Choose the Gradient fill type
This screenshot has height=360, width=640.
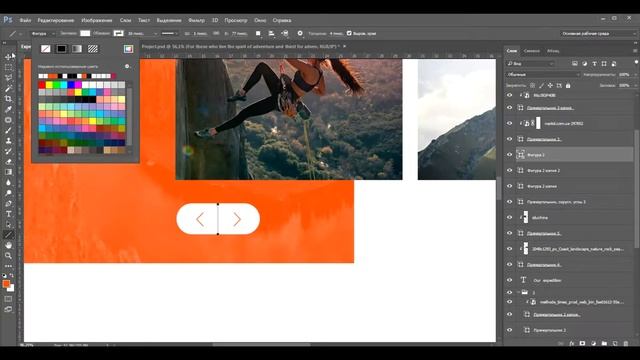click(77, 49)
